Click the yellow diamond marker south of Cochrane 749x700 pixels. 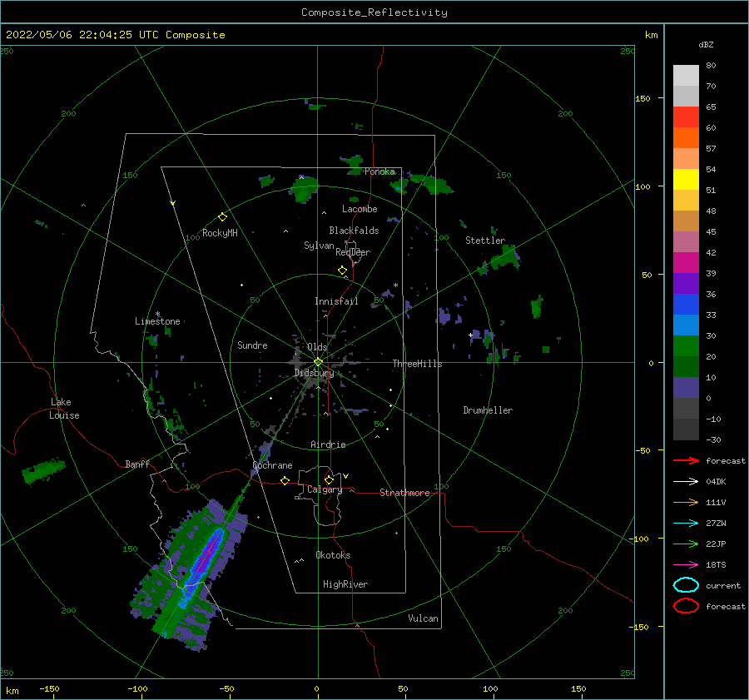point(285,480)
